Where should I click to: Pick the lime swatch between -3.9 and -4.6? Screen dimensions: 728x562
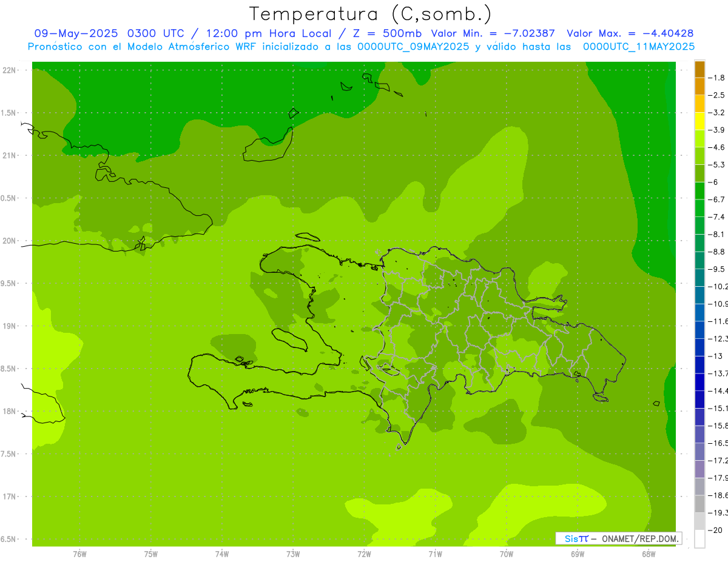(x=699, y=139)
